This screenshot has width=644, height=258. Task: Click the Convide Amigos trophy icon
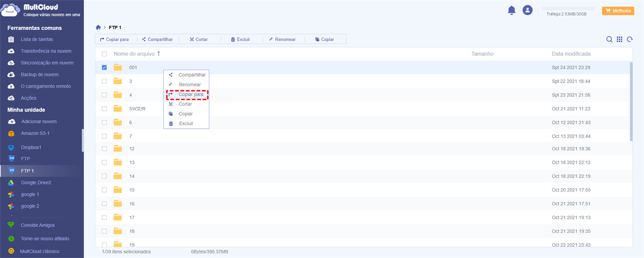pos(11,225)
